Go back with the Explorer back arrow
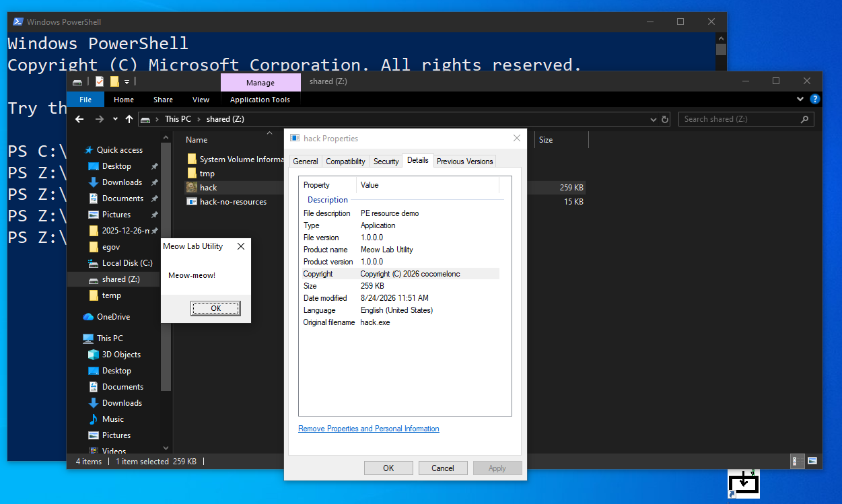The width and height of the screenshot is (842, 504). coord(79,119)
